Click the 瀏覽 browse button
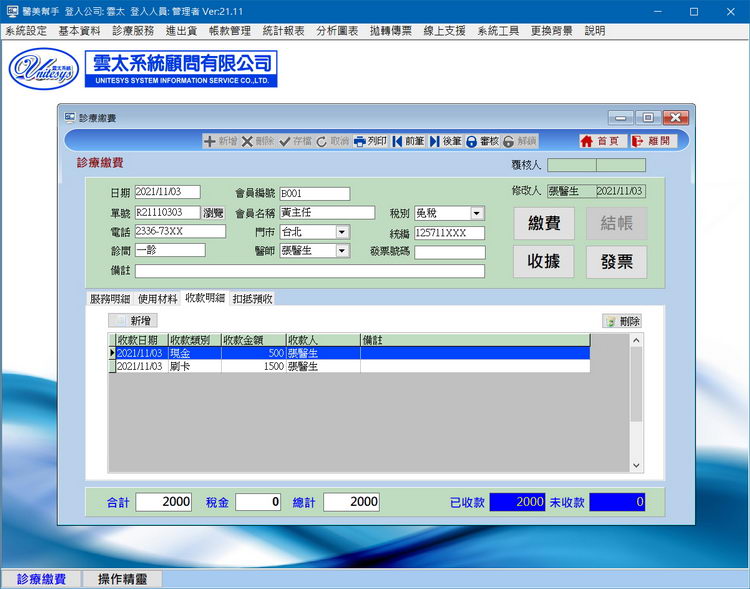Viewport: 750px width, 589px height. click(213, 213)
